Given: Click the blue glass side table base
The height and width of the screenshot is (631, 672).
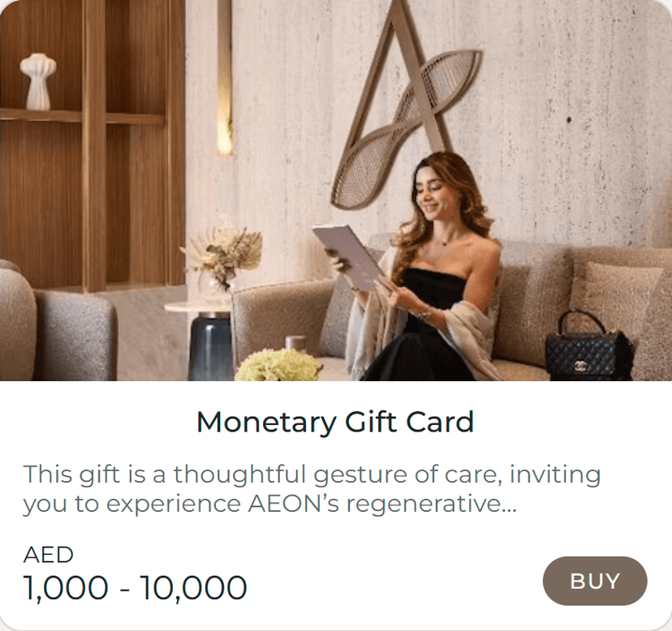Looking at the screenshot, I should [210, 348].
